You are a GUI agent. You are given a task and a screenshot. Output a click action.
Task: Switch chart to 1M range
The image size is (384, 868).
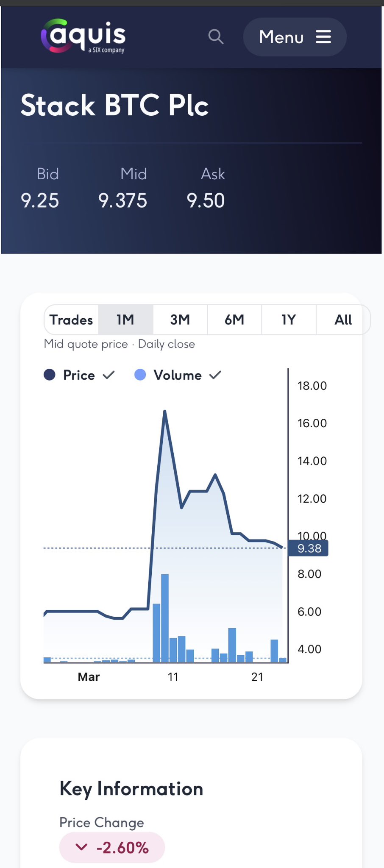coord(125,320)
